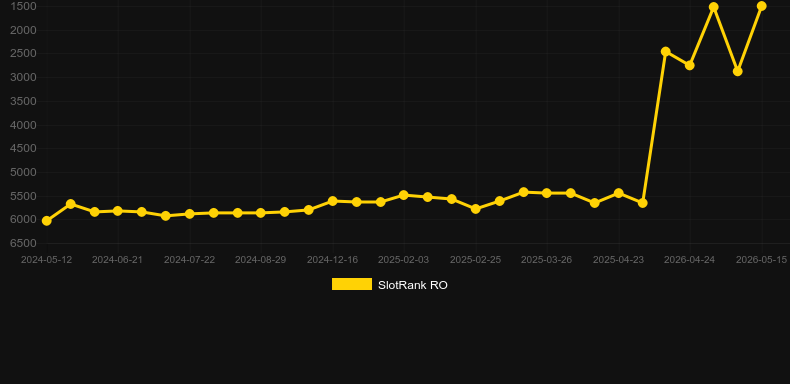The height and width of the screenshot is (384, 790).
Task: Click the 2026-05-15 date label
Action: 762,260
